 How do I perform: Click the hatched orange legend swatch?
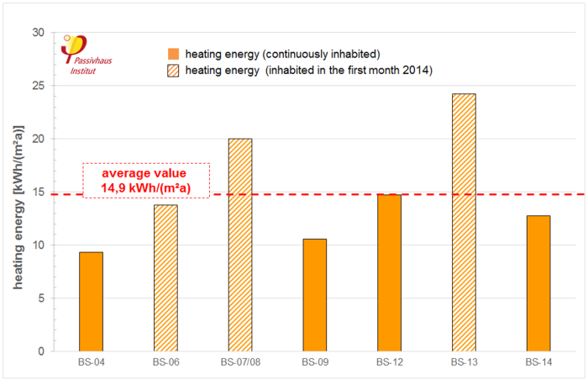point(171,71)
